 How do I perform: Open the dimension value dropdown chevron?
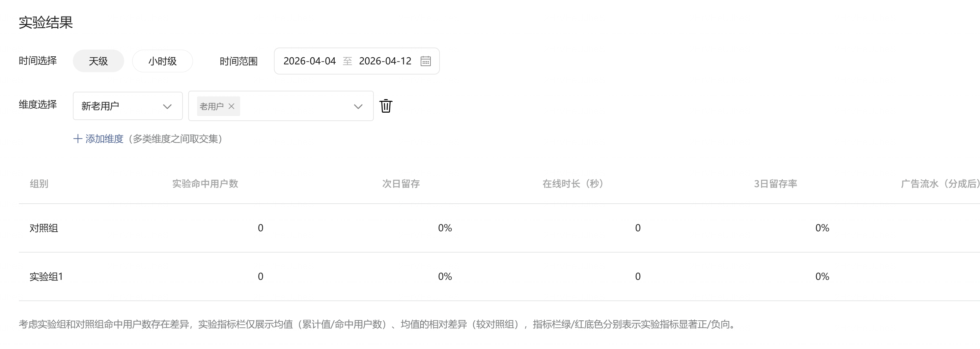358,107
